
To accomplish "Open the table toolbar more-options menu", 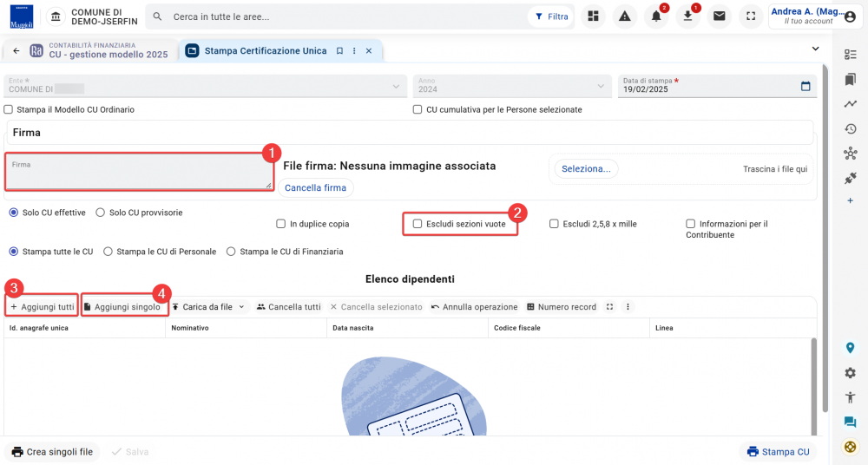I will pos(628,307).
